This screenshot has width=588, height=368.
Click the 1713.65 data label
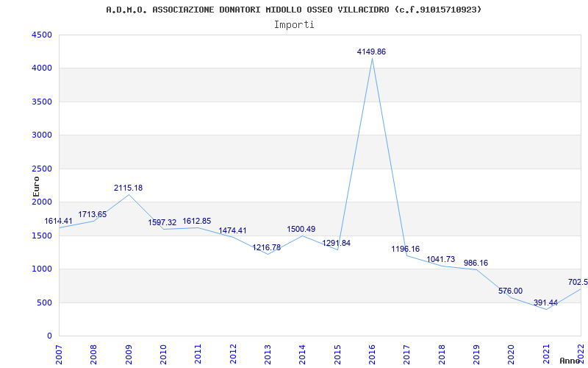point(93,214)
